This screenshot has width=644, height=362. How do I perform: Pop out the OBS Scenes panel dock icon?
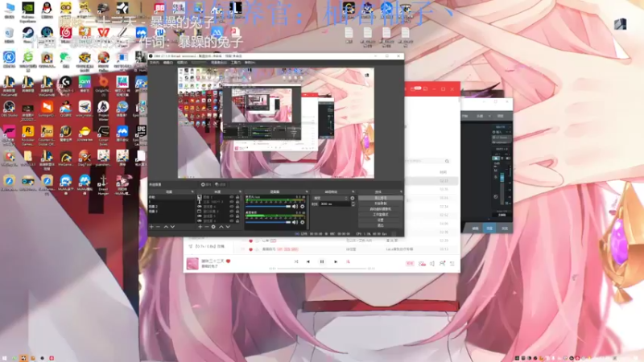(x=192, y=191)
